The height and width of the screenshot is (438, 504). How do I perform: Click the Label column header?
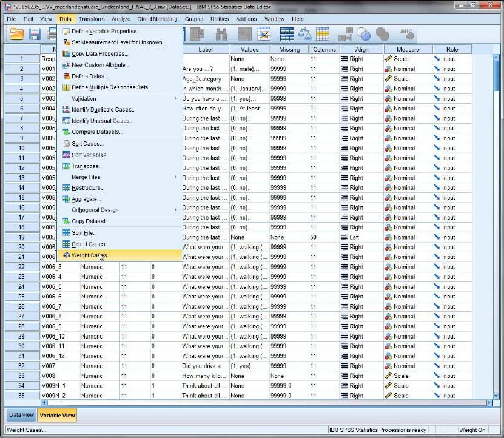click(206, 50)
